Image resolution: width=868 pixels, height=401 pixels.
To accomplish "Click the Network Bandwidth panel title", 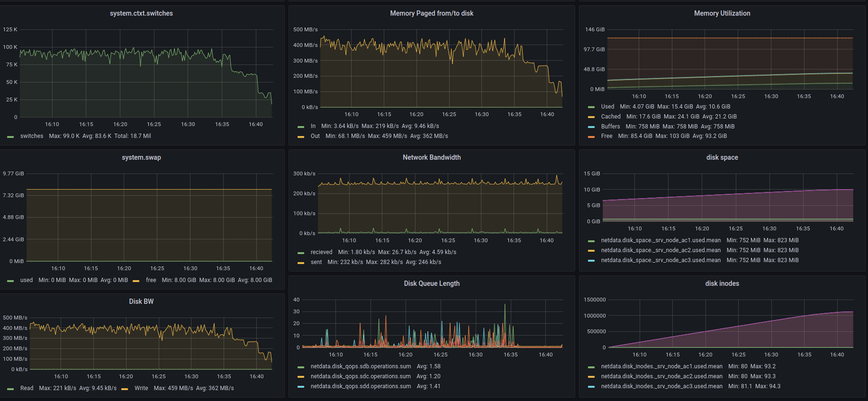I will (431, 157).
